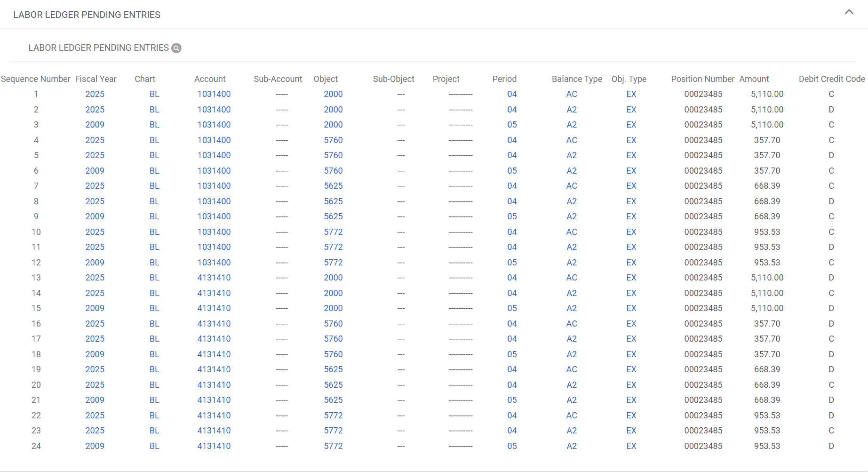
Task: Select the Debit Credit Code column header
Action: pos(832,79)
